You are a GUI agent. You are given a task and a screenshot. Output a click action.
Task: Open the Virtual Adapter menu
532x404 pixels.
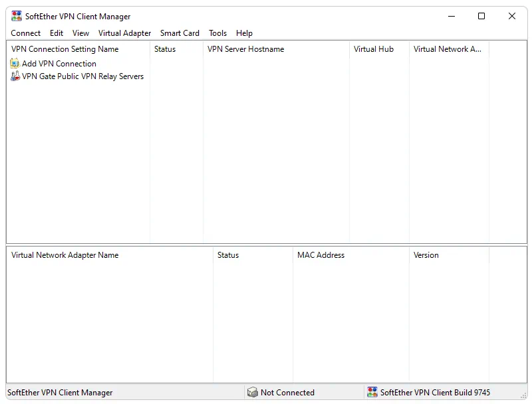(x=124, y=33)
